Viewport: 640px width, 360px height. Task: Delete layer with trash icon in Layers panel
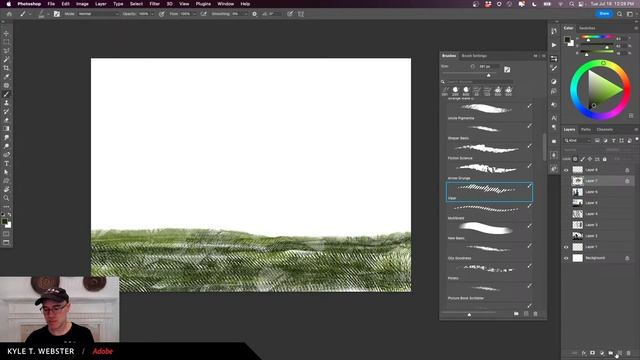coord(629,353)
